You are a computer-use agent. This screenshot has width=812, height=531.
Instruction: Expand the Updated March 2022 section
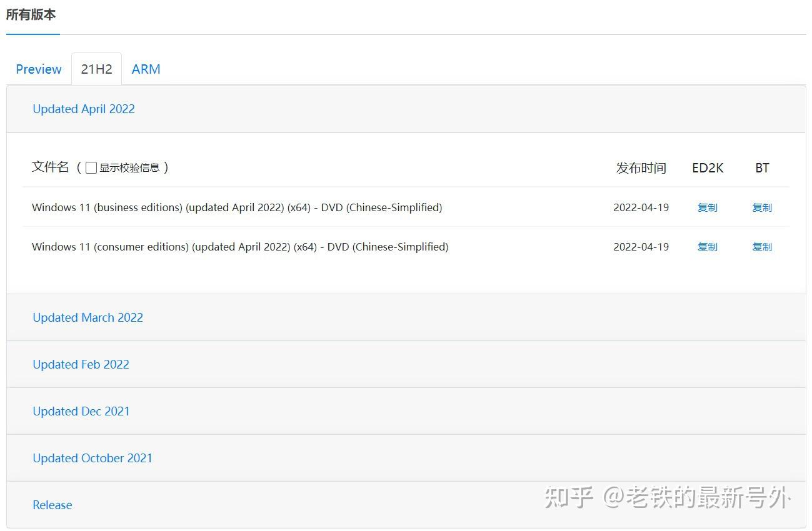tap(88, 317)
